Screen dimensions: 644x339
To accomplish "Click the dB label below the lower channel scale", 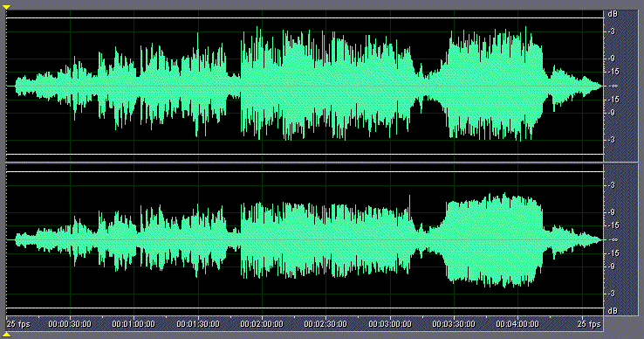I will click(x=613, y=311).
